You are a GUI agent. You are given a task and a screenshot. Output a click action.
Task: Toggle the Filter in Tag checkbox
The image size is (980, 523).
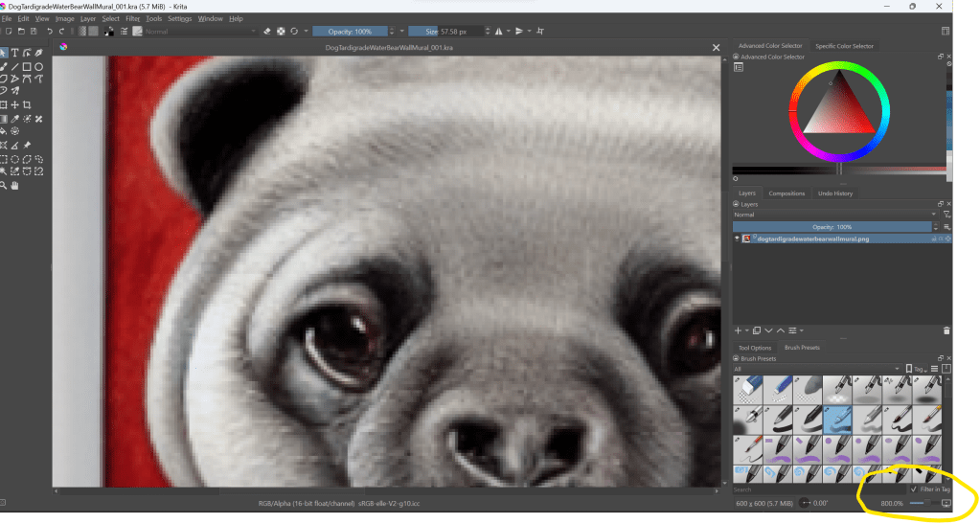coord(914,489)
